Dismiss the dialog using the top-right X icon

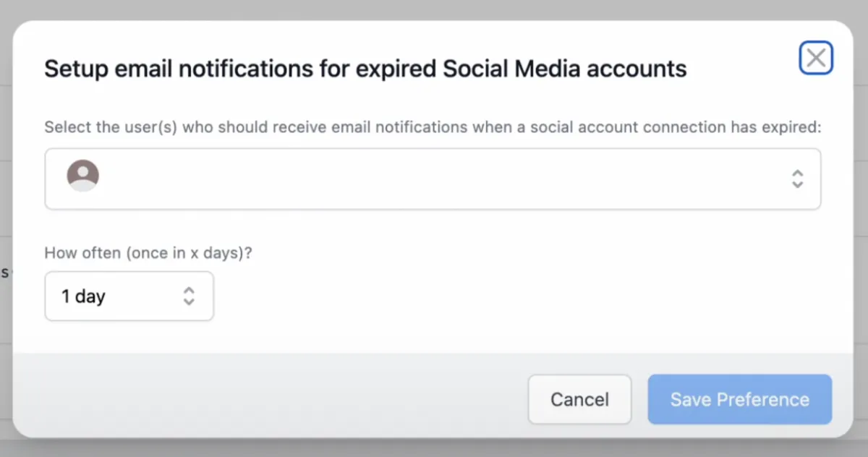tap(816, 58)
